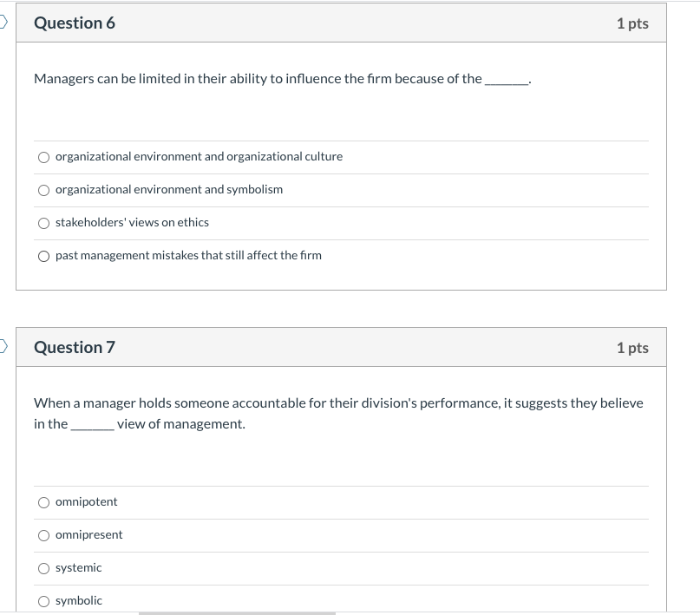Choose the 'symbolic' answer option

coord(43,600)
